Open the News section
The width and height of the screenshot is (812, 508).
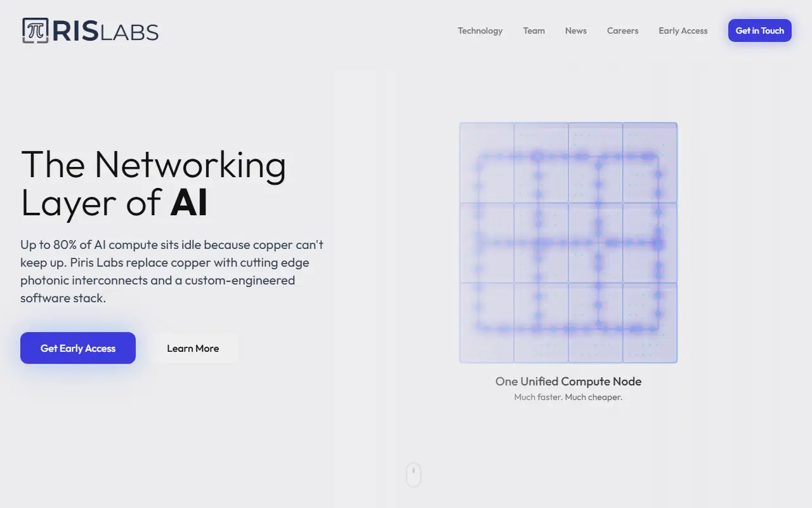point(576,30)
